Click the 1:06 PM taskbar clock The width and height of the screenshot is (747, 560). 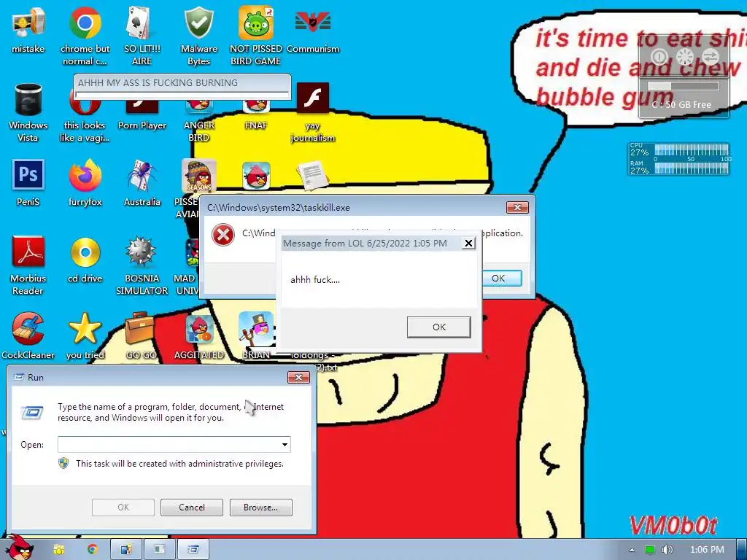pyautogui.click(x=707, y=550)
